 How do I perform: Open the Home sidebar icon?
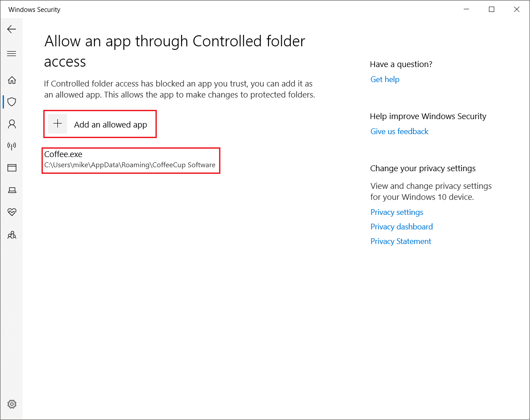point(12,80)
